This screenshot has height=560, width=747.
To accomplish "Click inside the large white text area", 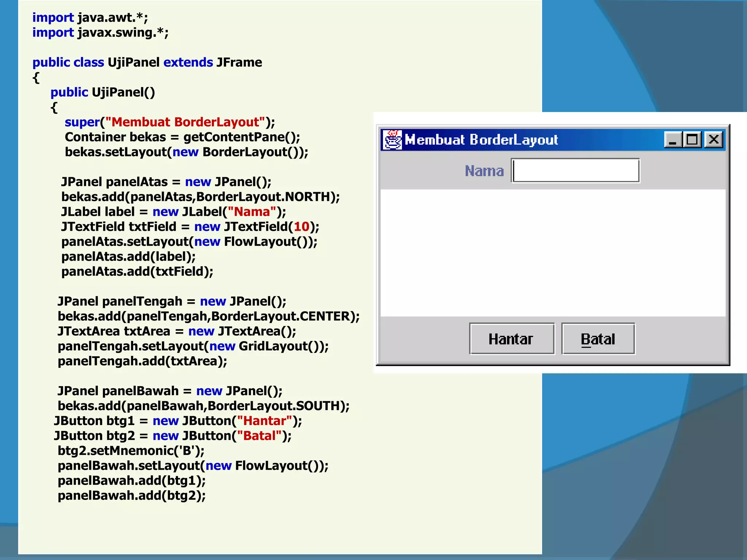I will coord(553,253).
